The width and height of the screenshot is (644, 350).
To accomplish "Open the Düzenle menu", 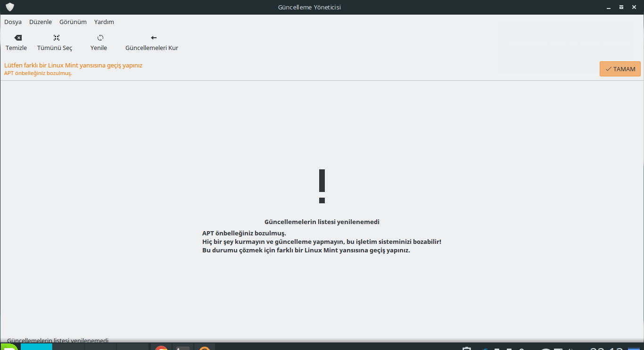I will coord(41,22).
